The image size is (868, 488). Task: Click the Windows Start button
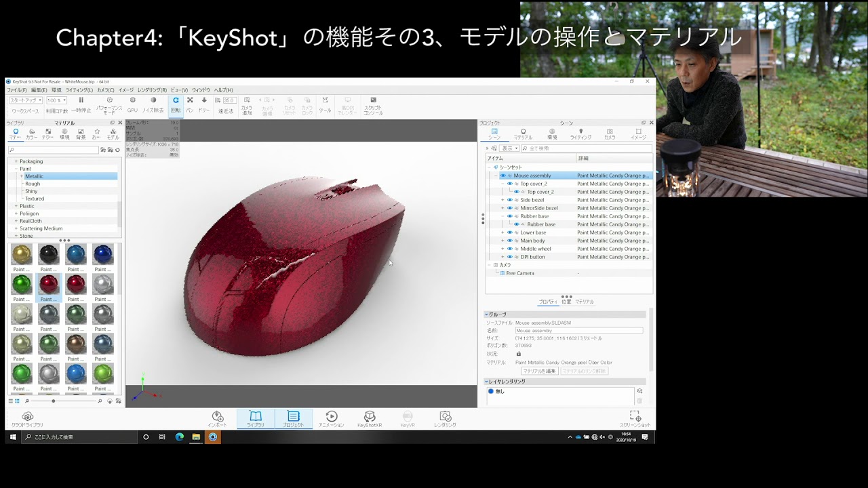click(12, 437)
